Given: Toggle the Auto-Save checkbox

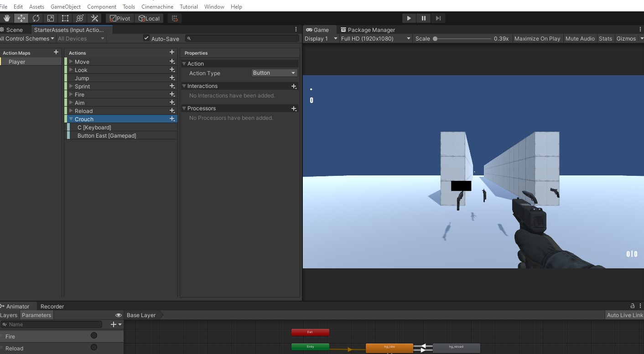Looking at the screenshot, I should [146, 38].
